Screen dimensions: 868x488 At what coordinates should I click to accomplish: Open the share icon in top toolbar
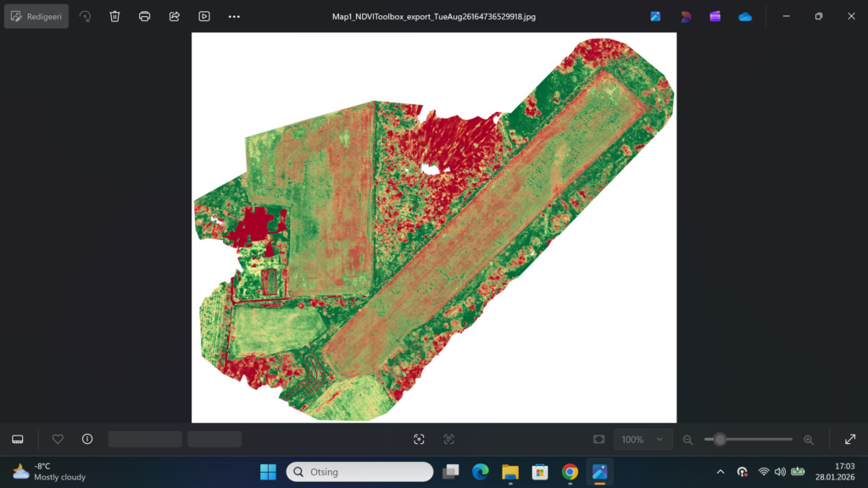click(x=175, y=16)
